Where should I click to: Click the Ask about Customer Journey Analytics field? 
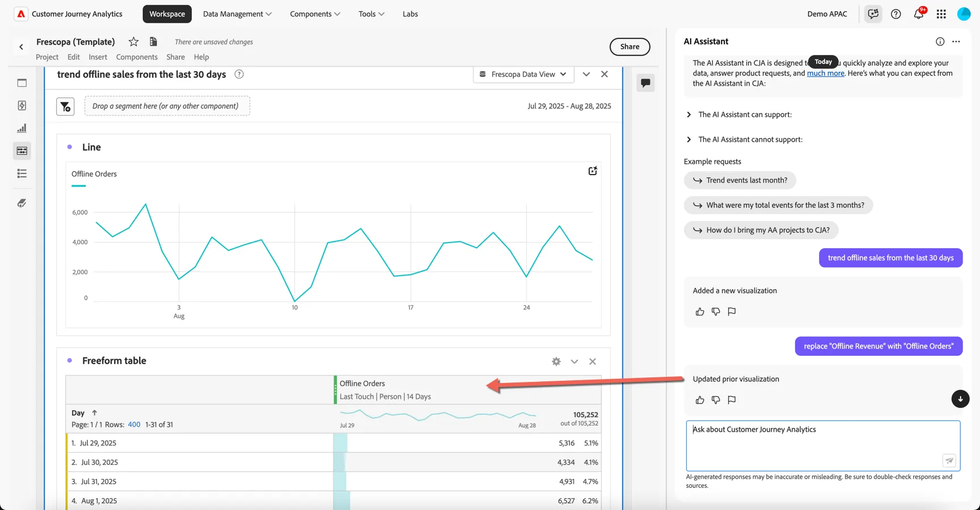[823, 445]
